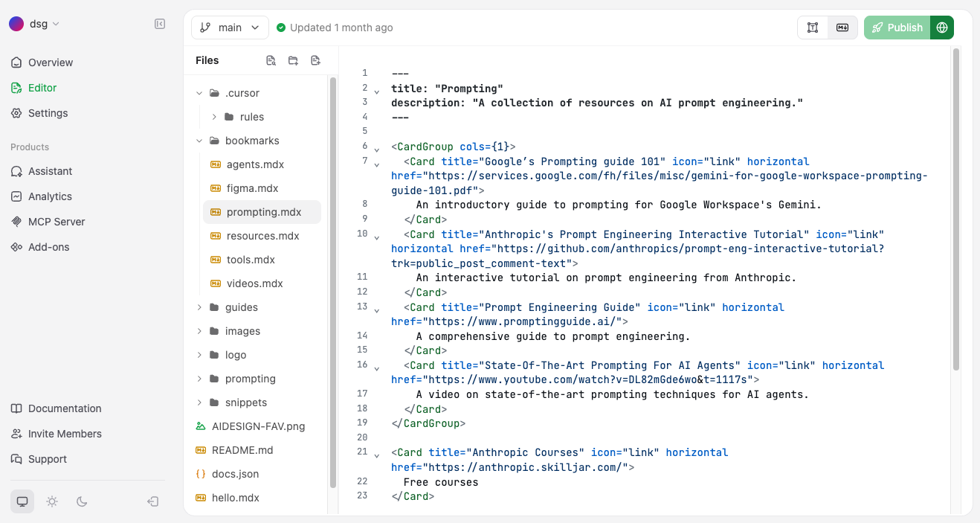Image resolution: width=980 pixels, height=523 pixels.
Task: Open the Assistant product
Action: pyautogui.click(x=50, y=171)
